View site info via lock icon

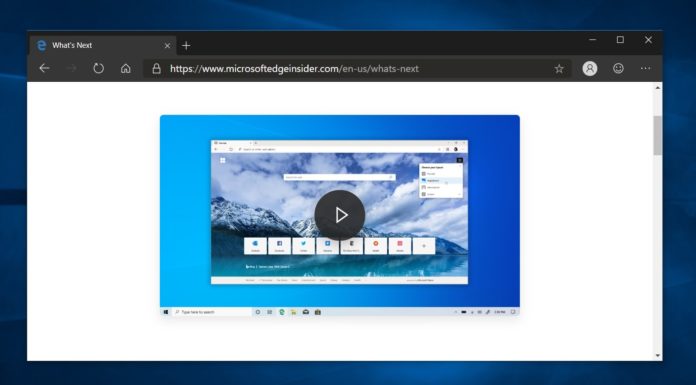click(156, 68)
